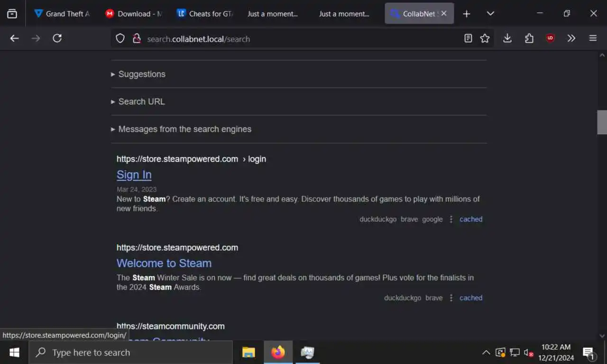
Task: Open a new tab with plus
Action: (467, 14)
